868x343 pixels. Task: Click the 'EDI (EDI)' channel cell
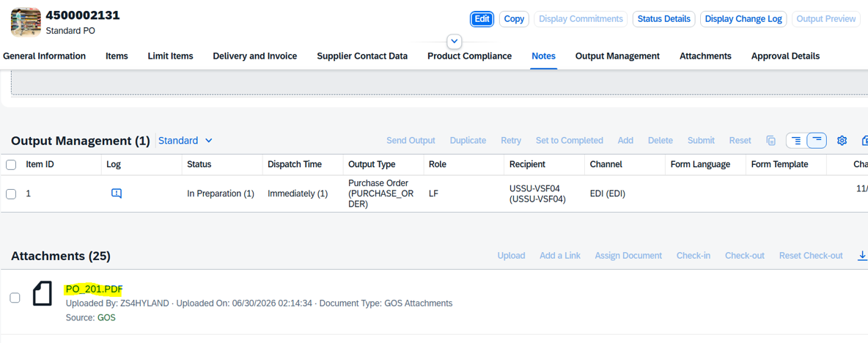point(607,193)
